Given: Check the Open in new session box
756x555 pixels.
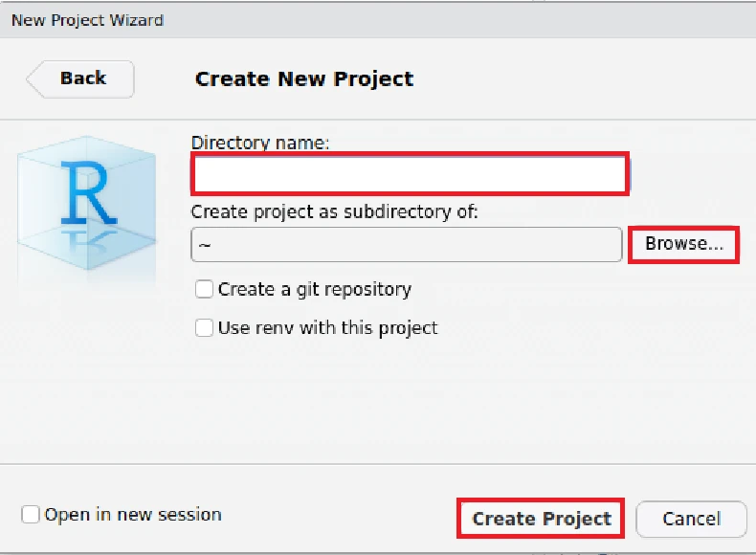Looking at the screenshot, I should [30, 515].
